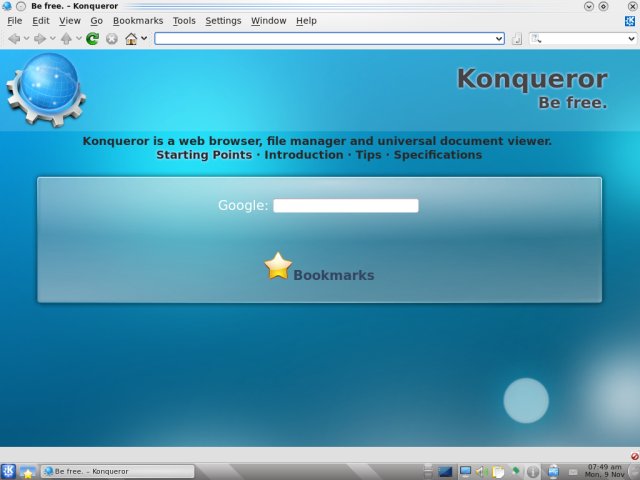
Task: Open the address bar history dropdown
Action: [x=499, y=39]
